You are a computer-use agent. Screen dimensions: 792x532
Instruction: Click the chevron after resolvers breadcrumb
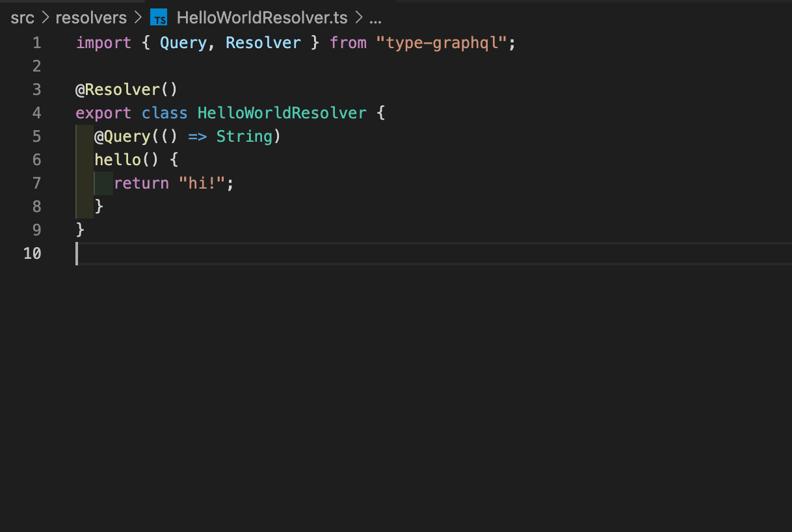coord(137,18)
